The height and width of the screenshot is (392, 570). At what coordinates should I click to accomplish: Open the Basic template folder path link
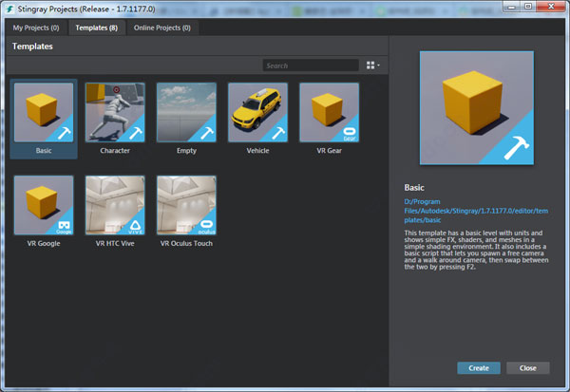coord(476,211)
